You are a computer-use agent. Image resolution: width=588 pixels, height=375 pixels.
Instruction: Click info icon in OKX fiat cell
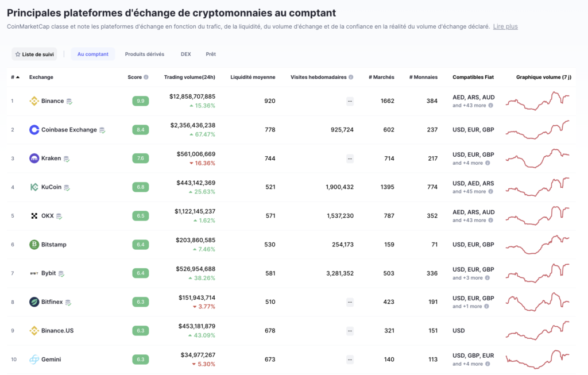tap(491, 220)
